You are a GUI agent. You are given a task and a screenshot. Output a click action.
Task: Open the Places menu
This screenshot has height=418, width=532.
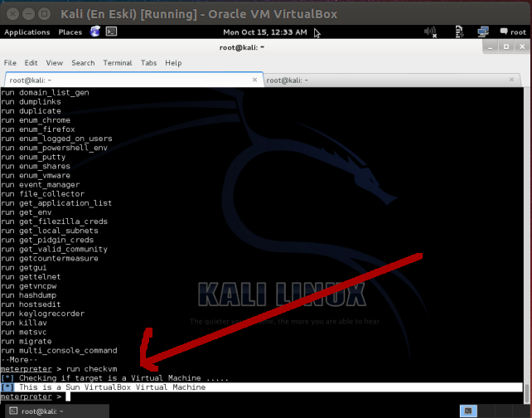coord(70,32)
